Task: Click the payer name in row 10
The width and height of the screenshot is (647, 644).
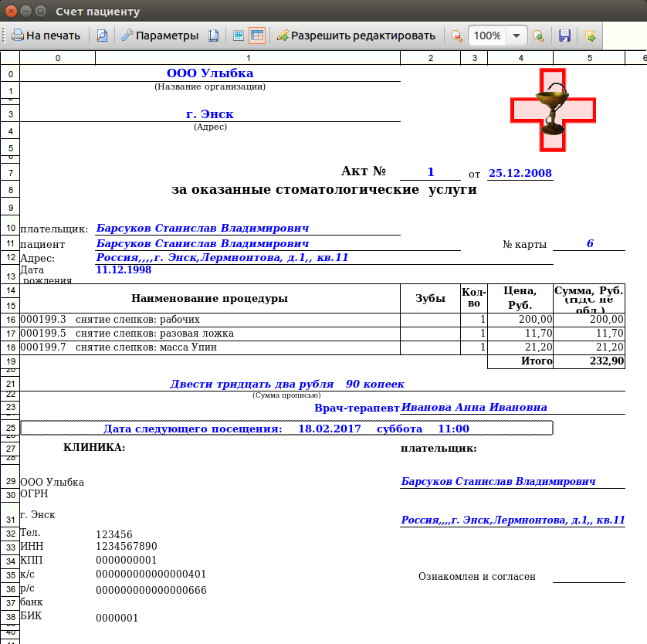Action: [x=202, y=228]
